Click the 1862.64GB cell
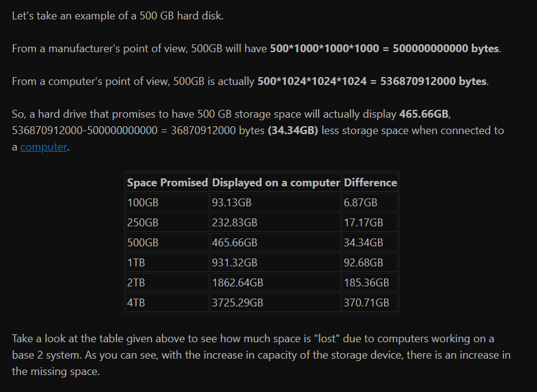Screen dimensions: 537x392 tap(275, 282)
